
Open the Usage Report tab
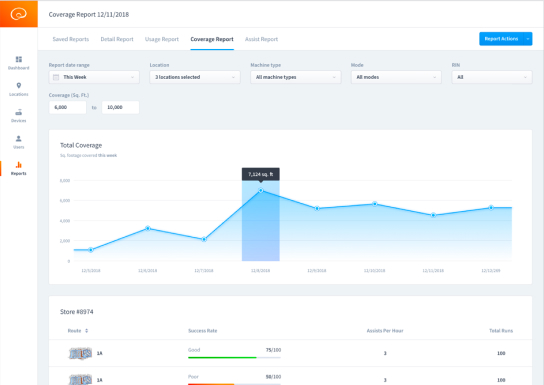(x=162, y=39)
